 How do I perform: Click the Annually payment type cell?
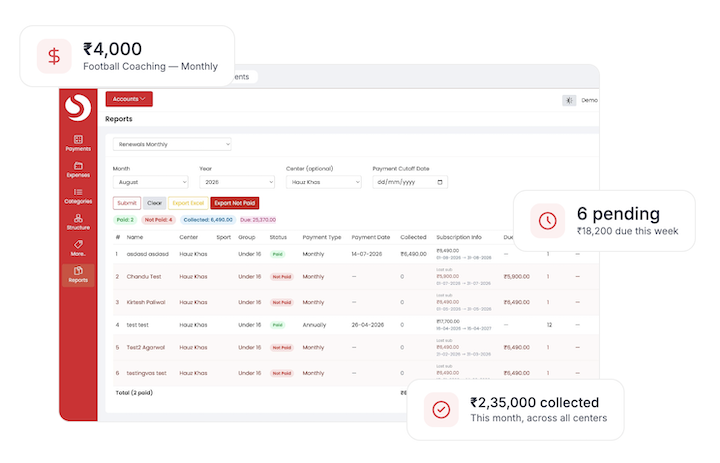click(x=314, y=325)
